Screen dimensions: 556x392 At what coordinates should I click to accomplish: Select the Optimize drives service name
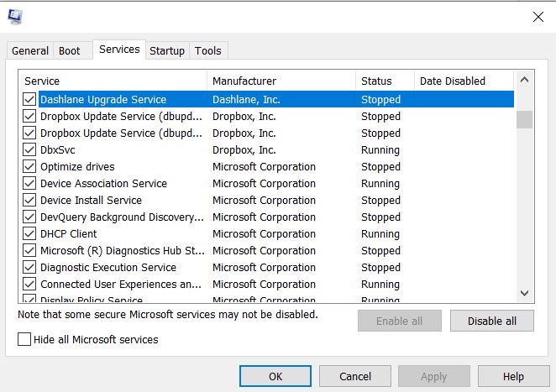[77, 166]
